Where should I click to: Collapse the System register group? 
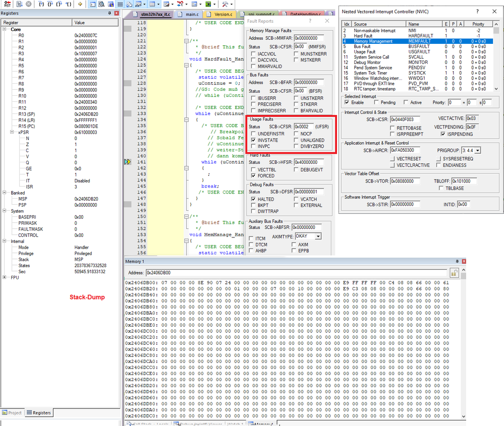[5, 211]
